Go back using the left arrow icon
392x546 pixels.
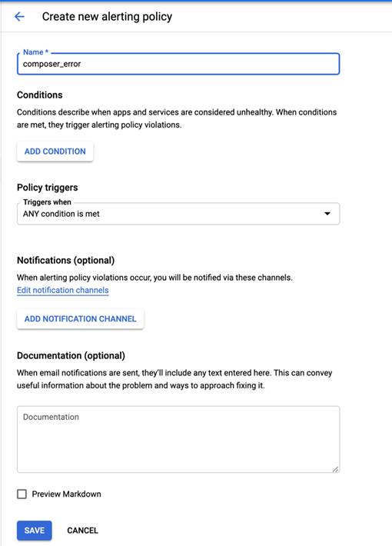[19, 16]
